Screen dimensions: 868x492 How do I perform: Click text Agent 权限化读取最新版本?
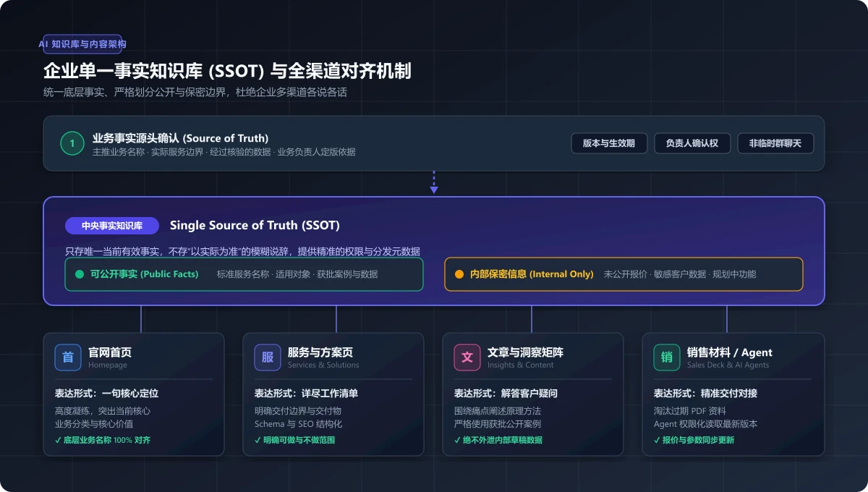(706, 424)
